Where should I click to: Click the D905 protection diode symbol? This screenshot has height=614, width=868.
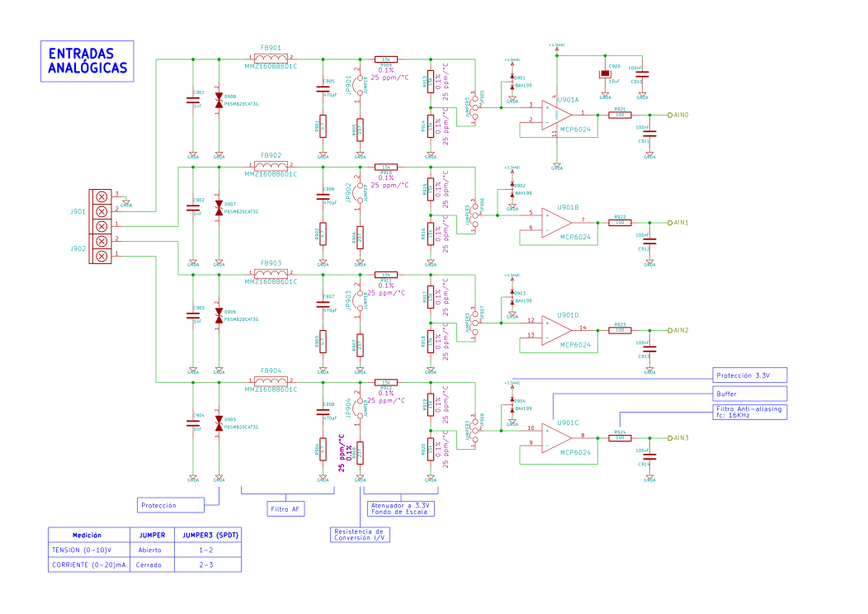click(x=219, y=423)
